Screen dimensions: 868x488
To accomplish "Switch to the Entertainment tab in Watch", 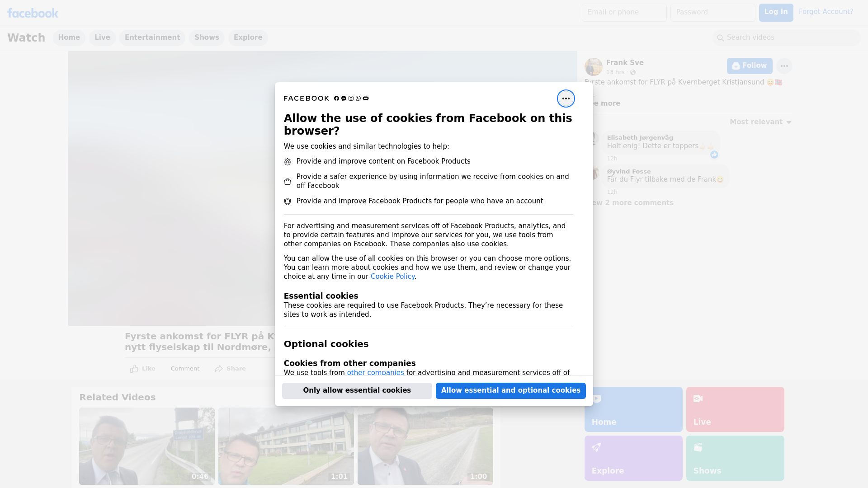I will (x=152, y=38).
